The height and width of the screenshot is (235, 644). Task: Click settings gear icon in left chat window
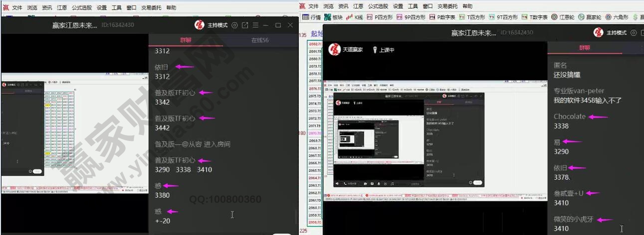(234, 25)
